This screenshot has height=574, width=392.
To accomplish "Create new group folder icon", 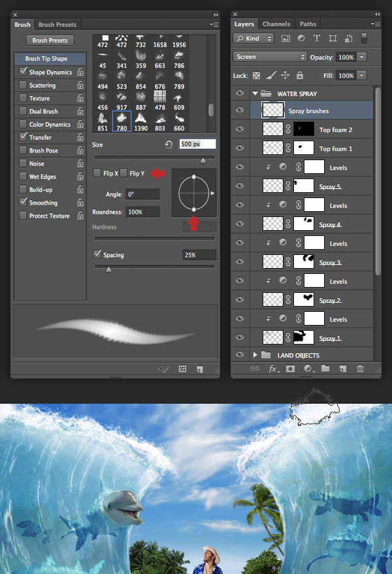I will tap(325, 368).
